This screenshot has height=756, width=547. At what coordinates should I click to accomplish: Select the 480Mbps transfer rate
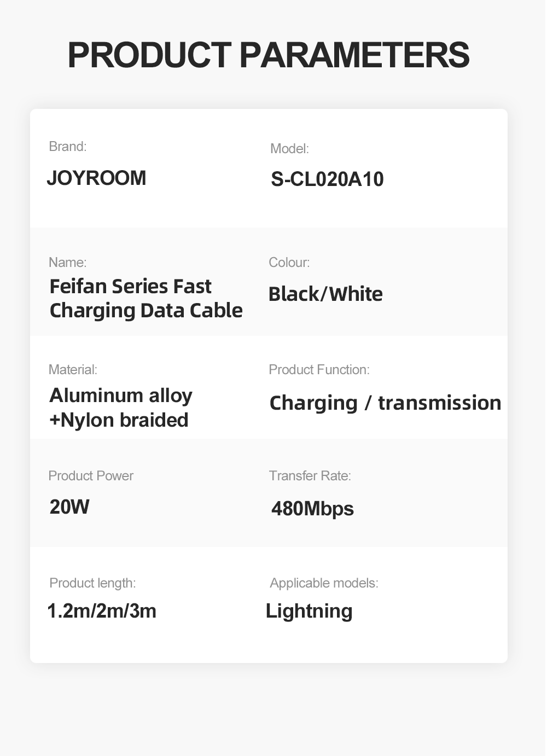(312, 509)
